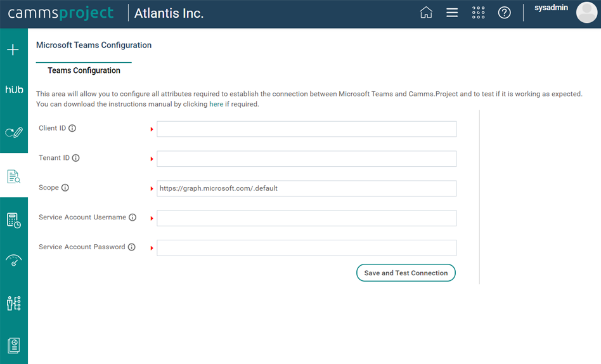Open the sliders settings icon in sidebar
This screenshot has width=601, height=364.
[14, 303]
